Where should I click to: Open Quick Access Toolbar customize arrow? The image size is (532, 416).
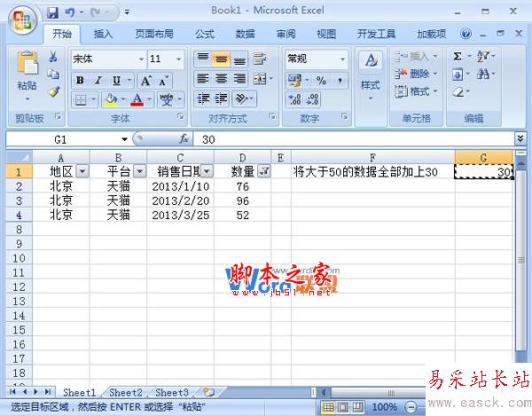[127, 12]
